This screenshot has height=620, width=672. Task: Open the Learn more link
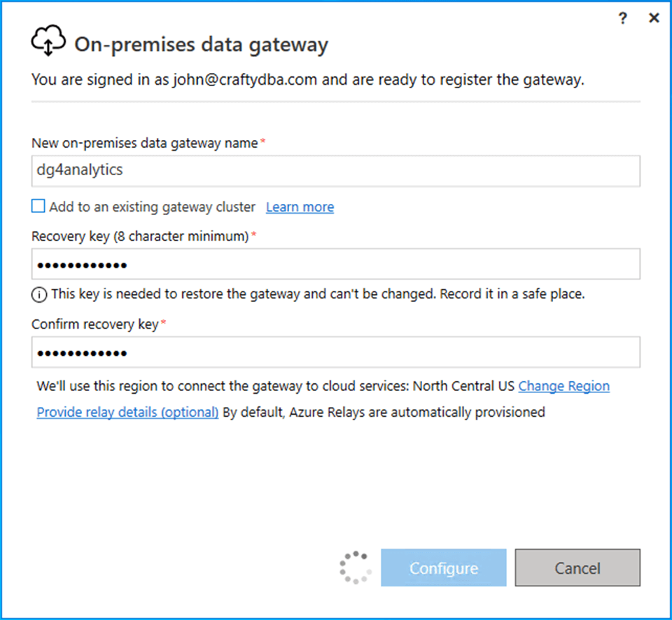pyautogui.click(x=300, y=207)
